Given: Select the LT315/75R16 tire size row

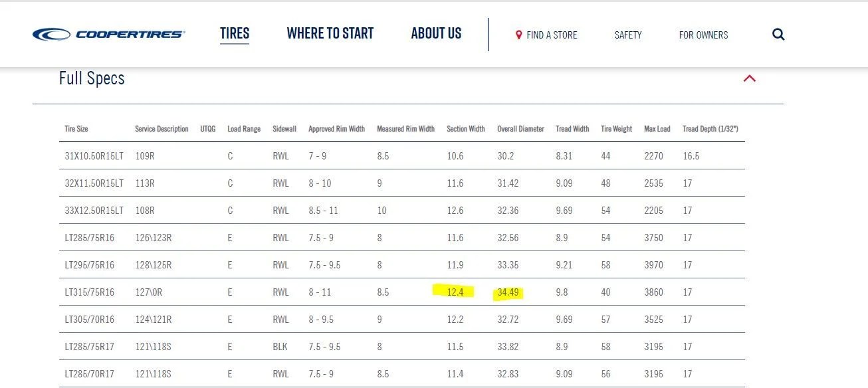Looking at the screenshot, I should click(401, 292).
